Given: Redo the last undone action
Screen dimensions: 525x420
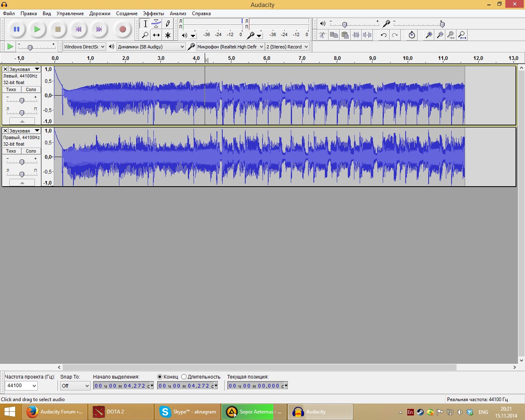Looking at the screenshot, I should (x=395, y=35).
